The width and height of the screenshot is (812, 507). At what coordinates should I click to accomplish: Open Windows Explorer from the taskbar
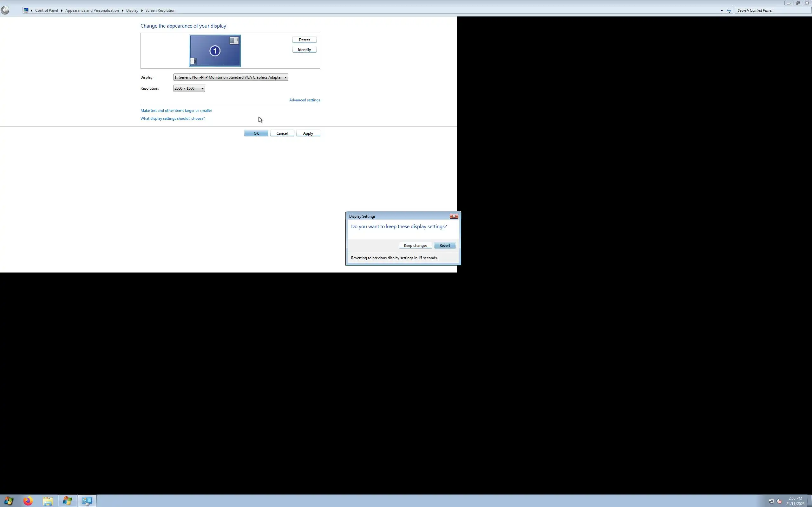pos(48,501)
